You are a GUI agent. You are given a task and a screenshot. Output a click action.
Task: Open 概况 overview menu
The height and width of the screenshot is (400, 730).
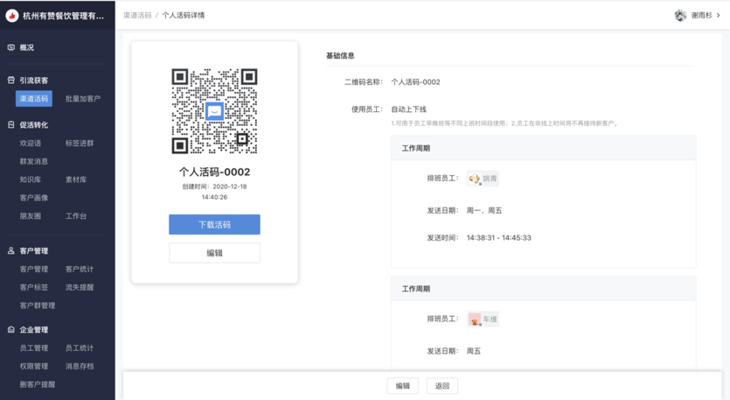point(27,47)
